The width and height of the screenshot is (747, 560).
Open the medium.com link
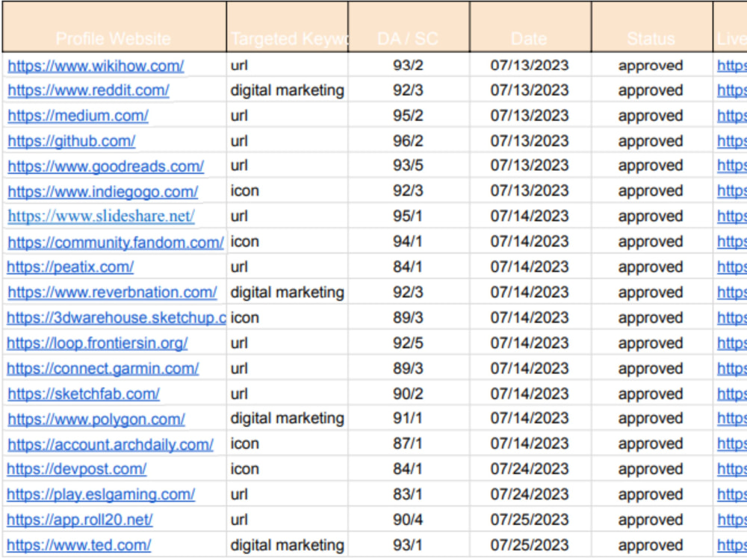click(x=78, y=116)
